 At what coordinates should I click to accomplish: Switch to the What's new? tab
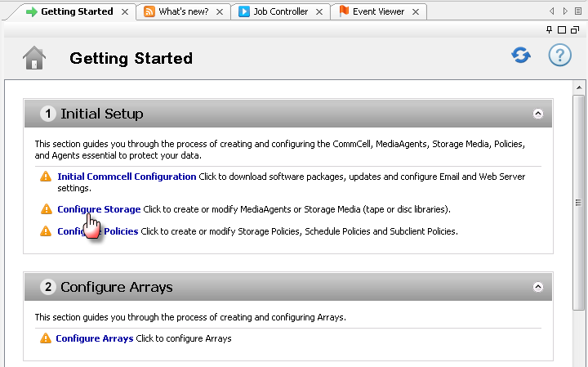coord(184,11)
